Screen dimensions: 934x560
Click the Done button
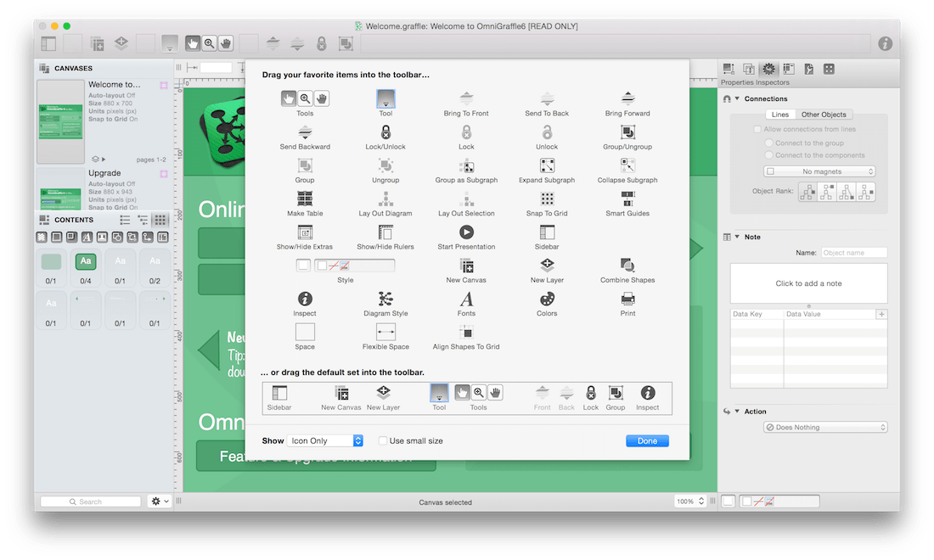(647, 441)
